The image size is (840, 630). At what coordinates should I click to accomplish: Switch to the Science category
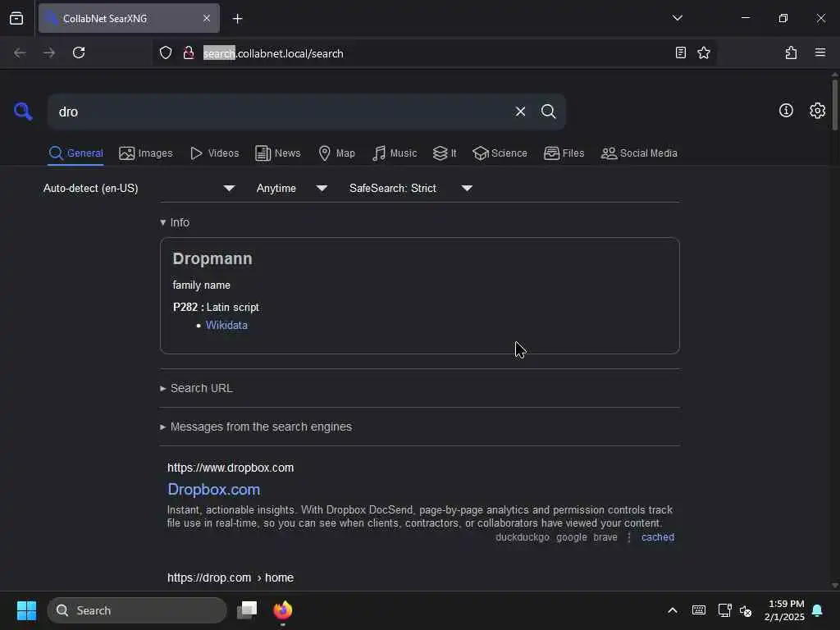(x=500, y=153)
